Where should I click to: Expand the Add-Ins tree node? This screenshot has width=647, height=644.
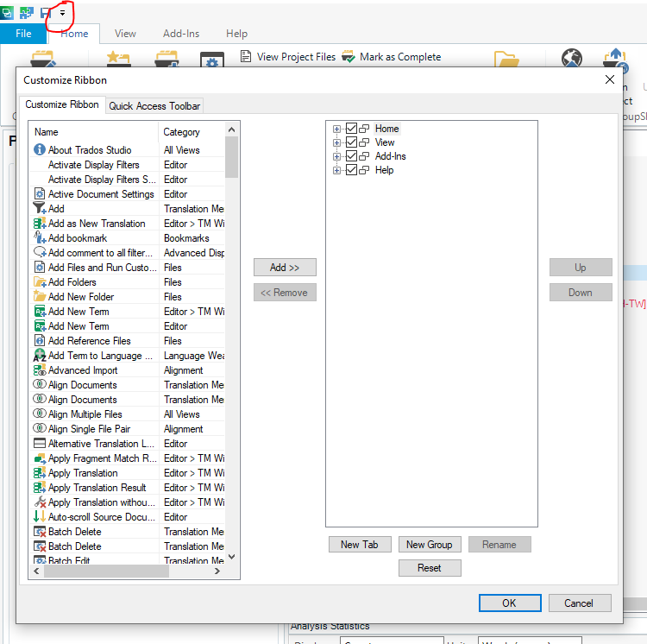336,157
